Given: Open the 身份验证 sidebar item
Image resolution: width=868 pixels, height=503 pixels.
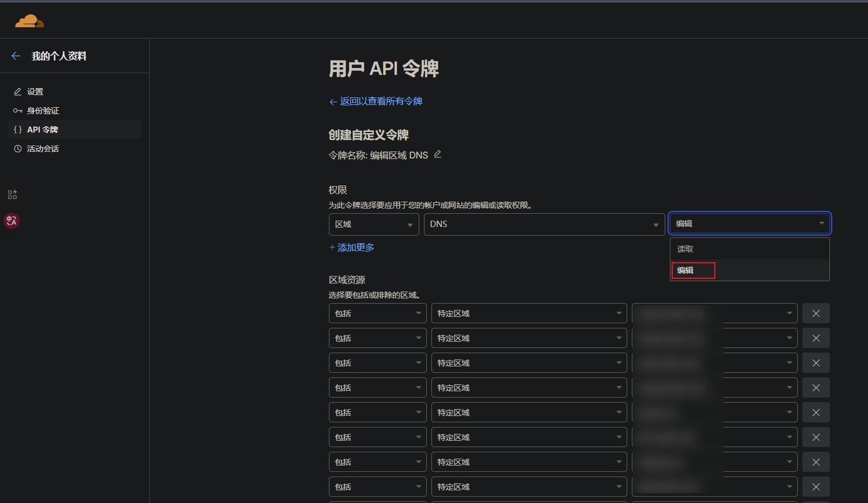Looking at the screenshot, I should click(x=75, y=111).
